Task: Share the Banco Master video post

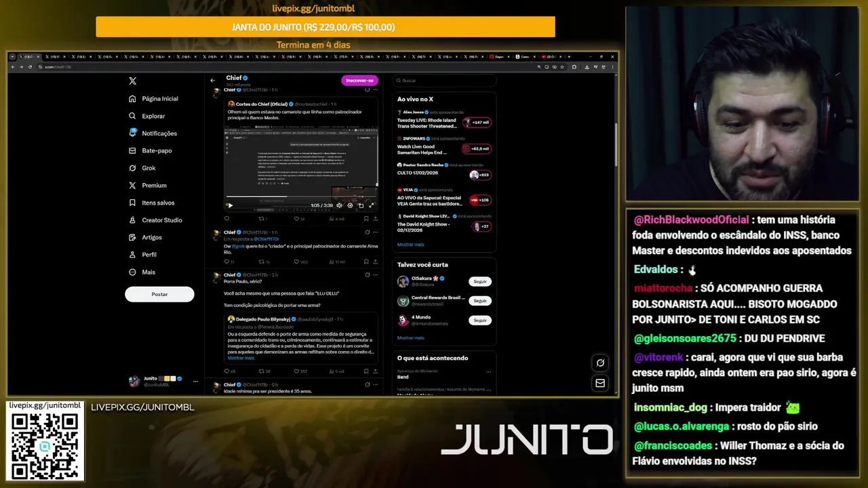Action: click(x=375, y=219)
